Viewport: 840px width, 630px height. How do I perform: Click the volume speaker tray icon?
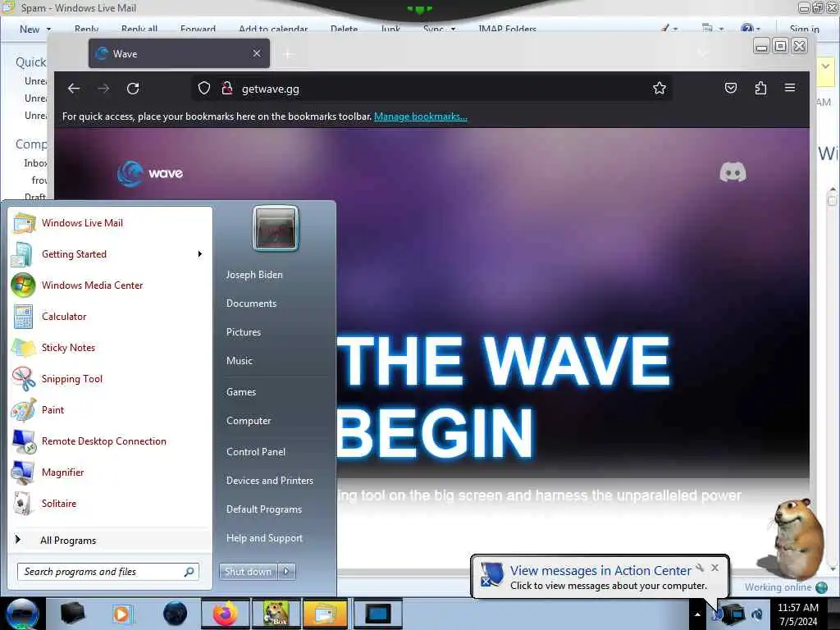click(x=757, y=614)
